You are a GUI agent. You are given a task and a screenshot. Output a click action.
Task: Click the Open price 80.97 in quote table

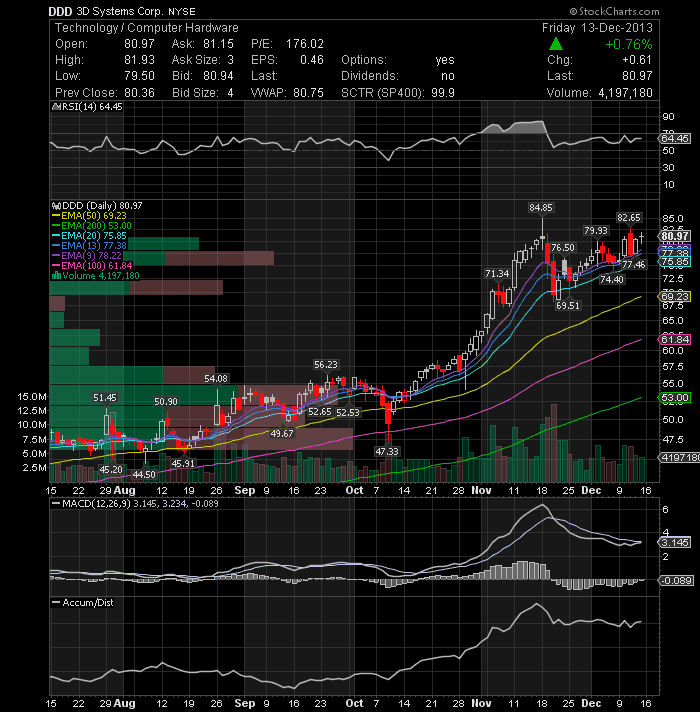(139, 44)
